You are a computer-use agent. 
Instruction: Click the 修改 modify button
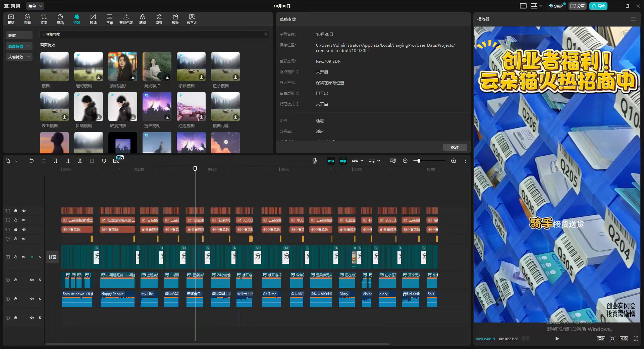click(x=454, y=147)
